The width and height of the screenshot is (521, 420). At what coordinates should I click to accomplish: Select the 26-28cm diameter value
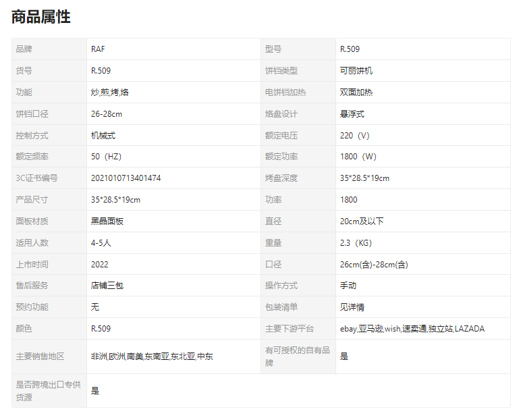107,114
